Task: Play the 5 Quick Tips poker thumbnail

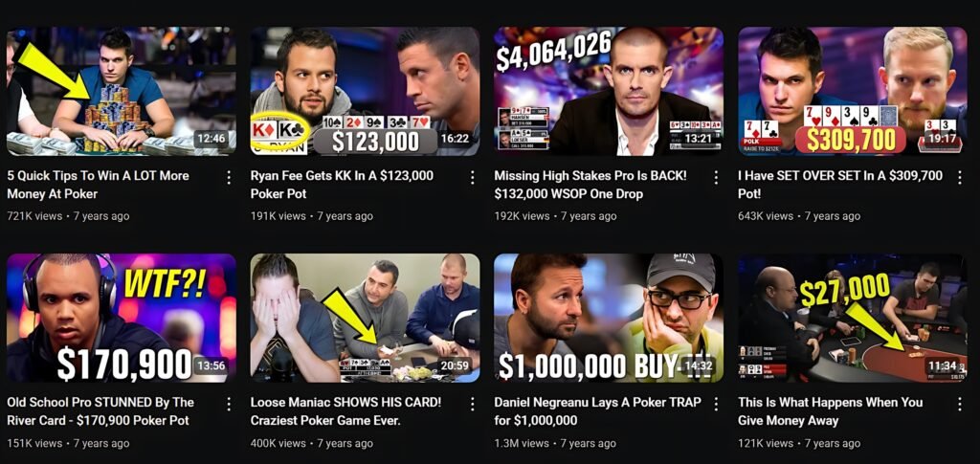Action: (x=122, y=91)
